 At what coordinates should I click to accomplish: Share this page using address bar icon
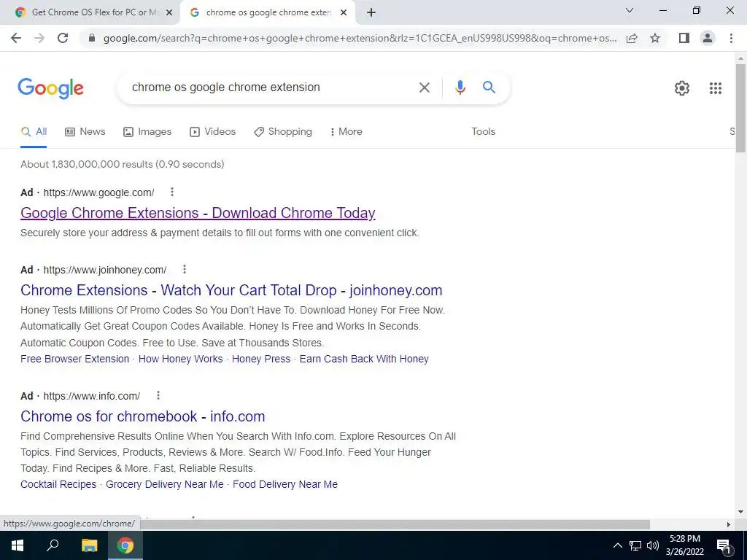[632, 38]
